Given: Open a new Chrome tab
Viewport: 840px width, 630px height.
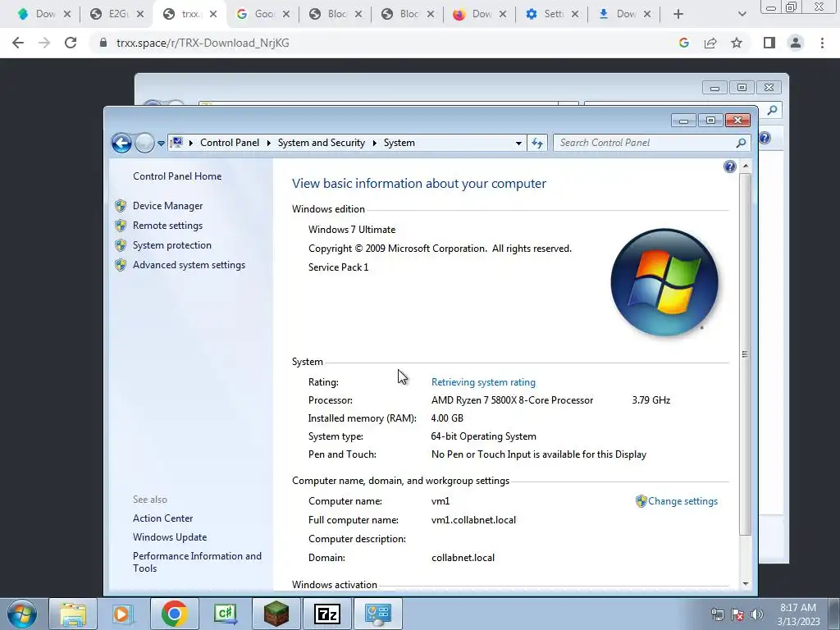Looking at the screenshot, I should pos(678,14).
